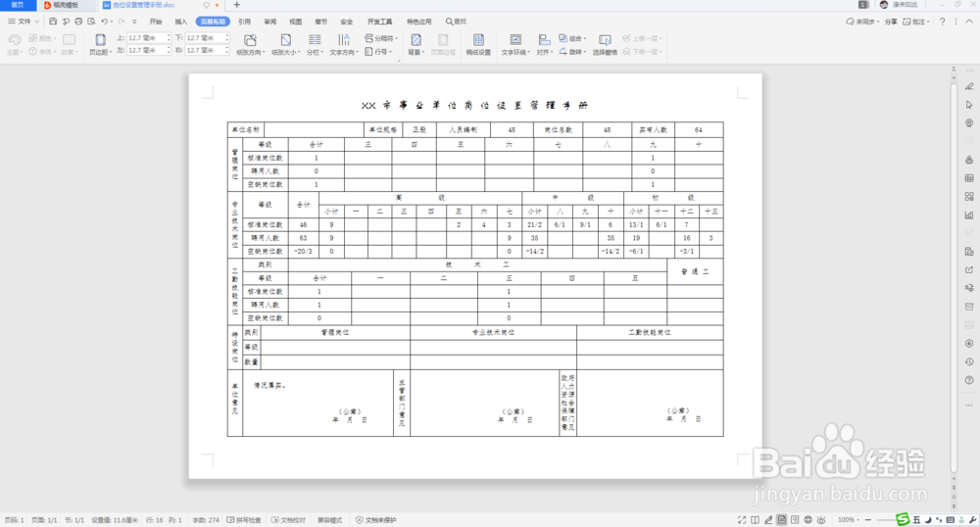
Task: Click the web layout globe icon in status bar
Action: [808, 519]
